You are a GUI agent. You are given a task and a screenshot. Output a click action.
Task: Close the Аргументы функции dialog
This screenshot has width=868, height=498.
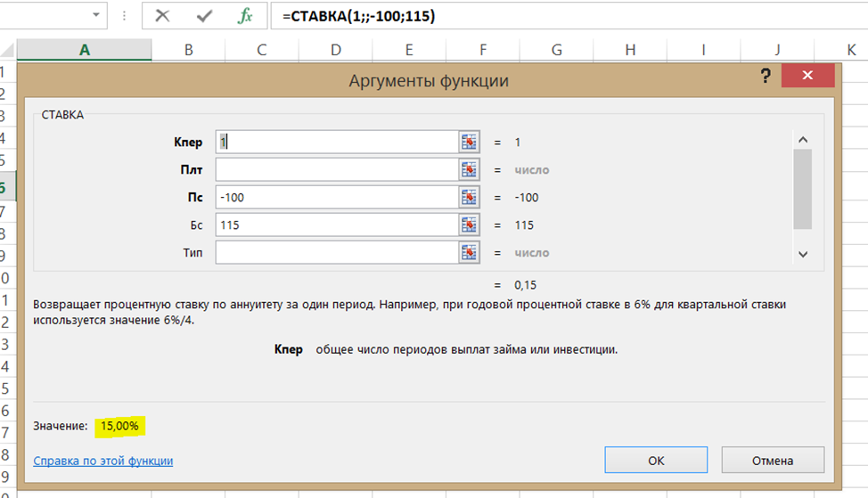[x=808, y=78]
